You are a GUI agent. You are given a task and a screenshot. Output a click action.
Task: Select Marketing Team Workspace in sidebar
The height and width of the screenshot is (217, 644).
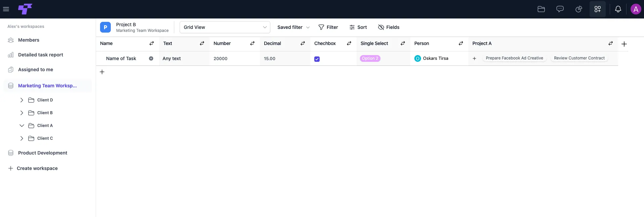pos(47,86)
